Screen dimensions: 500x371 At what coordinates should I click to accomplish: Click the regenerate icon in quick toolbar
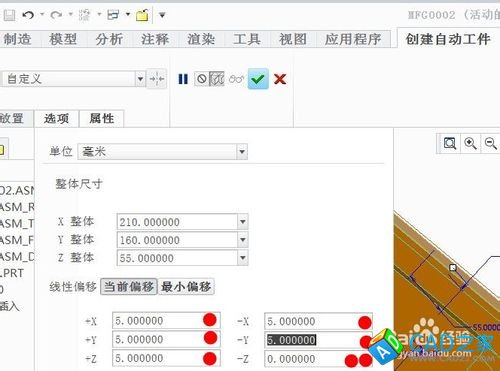pos(84,15)
